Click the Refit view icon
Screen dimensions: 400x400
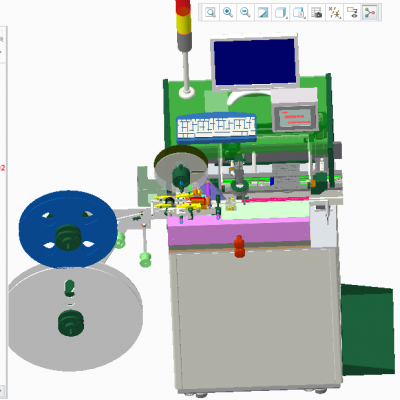click(210, 13)
